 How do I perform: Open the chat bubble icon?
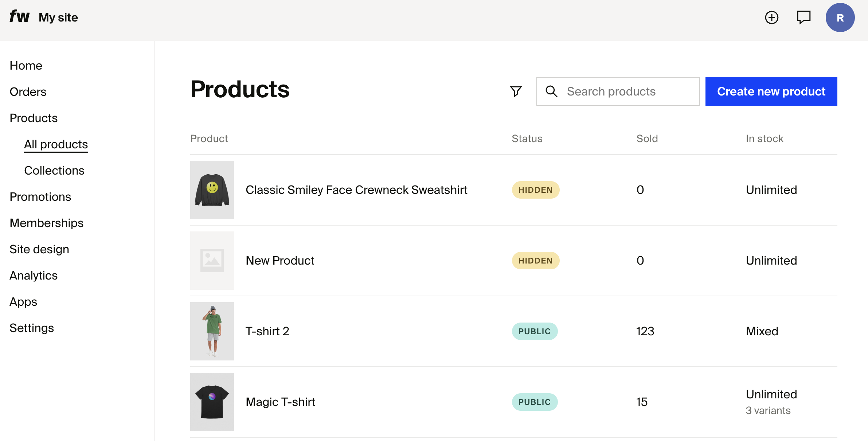point(804,17)
